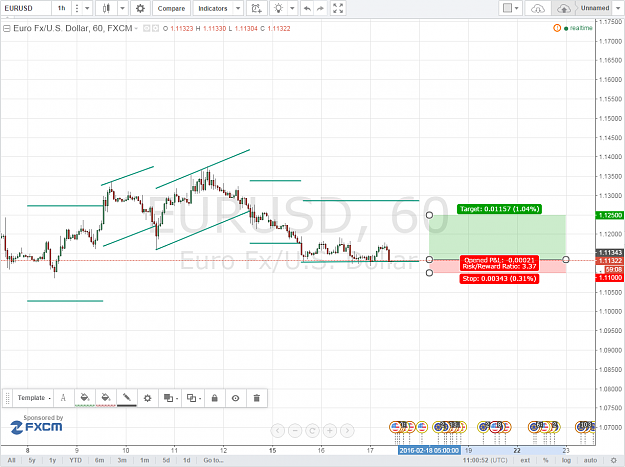
Task: Hide the selected drawing with eye icon
Action: click(236, 398)
